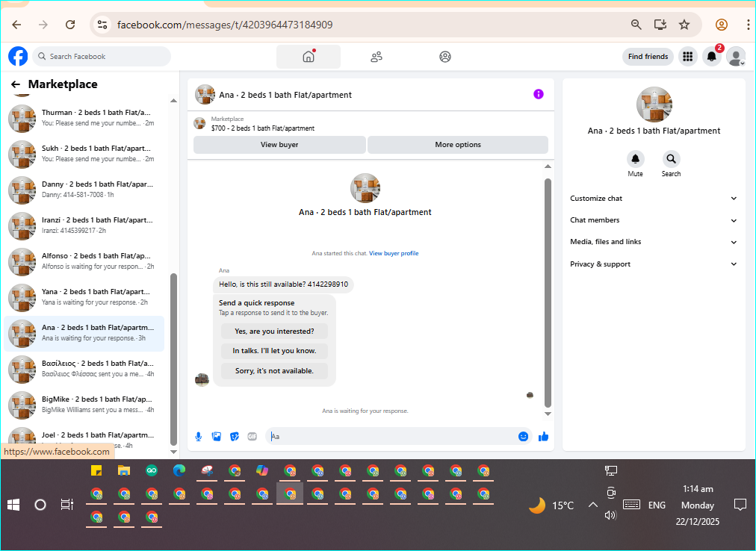The image size is (756, 551).
Task: Open Yana's conversation
Action: pos(84,297)
